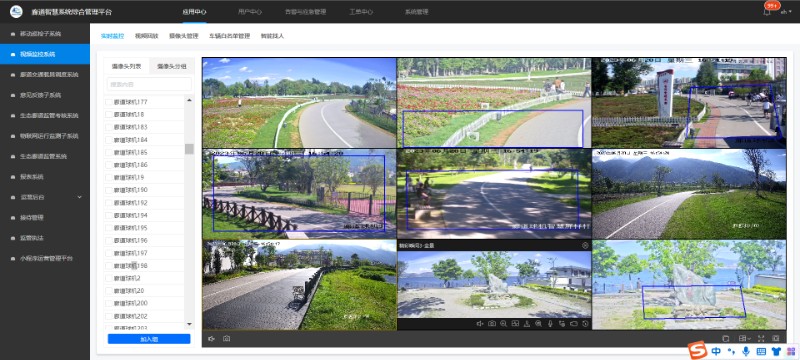Click the Sogou input method S icon
800x360 pixels.
(x=697, y=350)
